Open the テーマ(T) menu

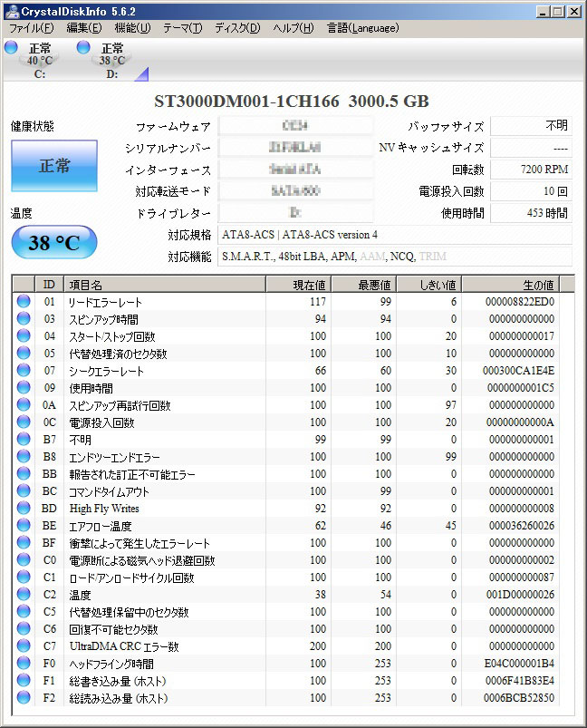182,28
